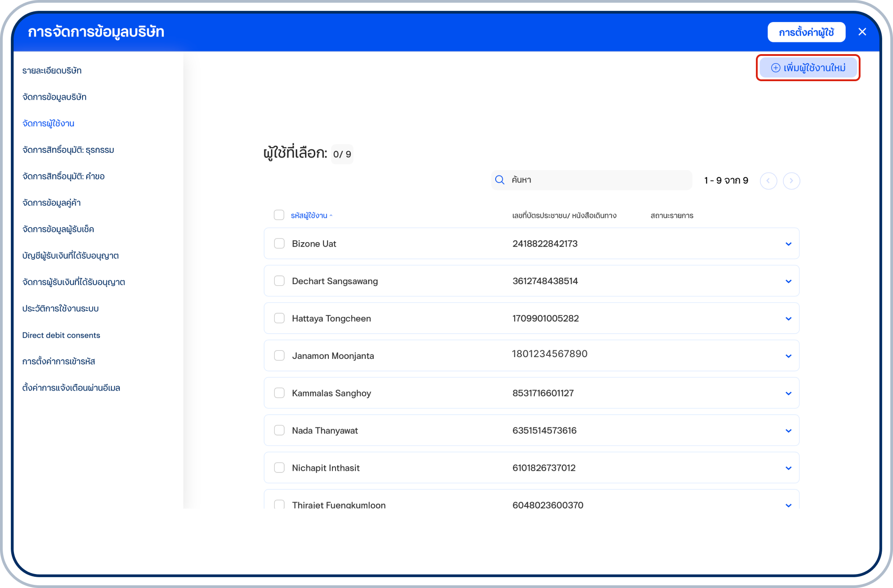Expand Janamon Moonjanta row details
This screenshot has width=893, height=588.
[788, 356]
